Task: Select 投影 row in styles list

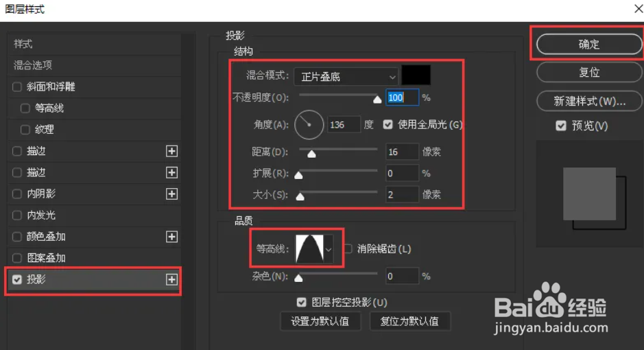Action: 95,280
